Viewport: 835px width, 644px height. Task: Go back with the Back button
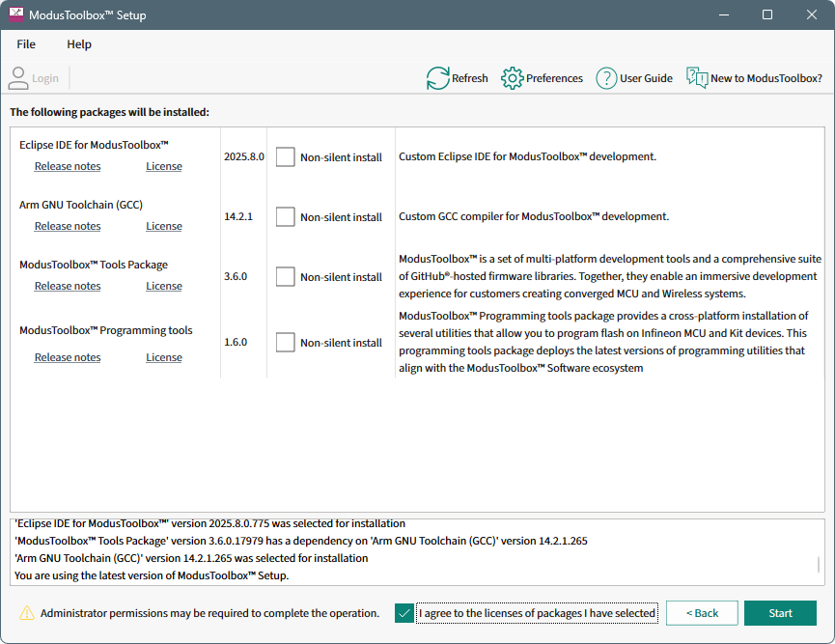pyautogui.click(x=702, y=613)
